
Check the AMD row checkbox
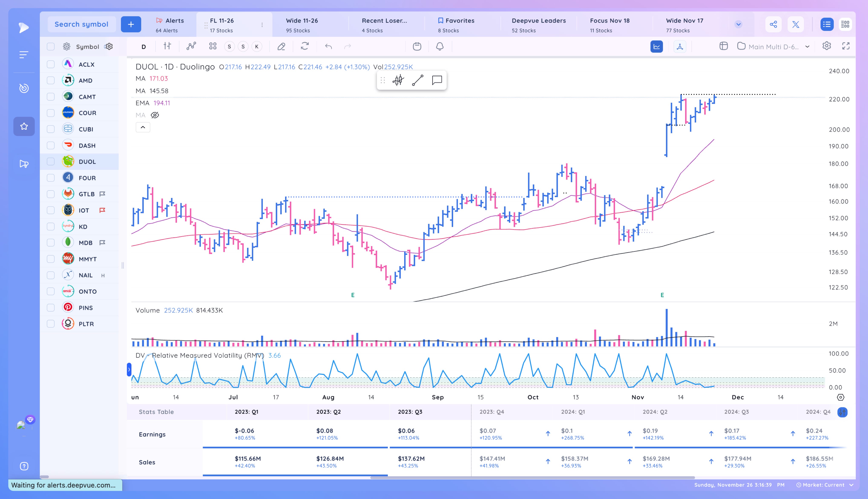(x=51, y=81)
